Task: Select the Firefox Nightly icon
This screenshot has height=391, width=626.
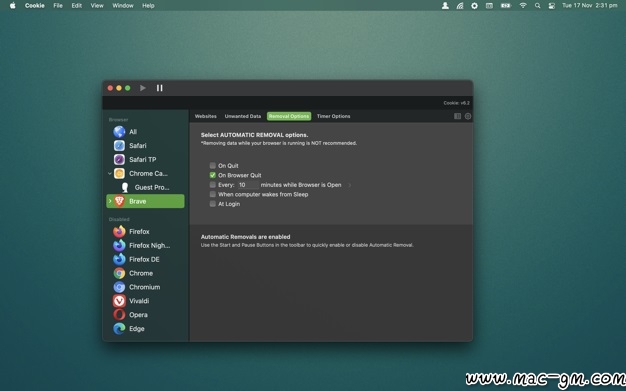Action: point(119,246)
